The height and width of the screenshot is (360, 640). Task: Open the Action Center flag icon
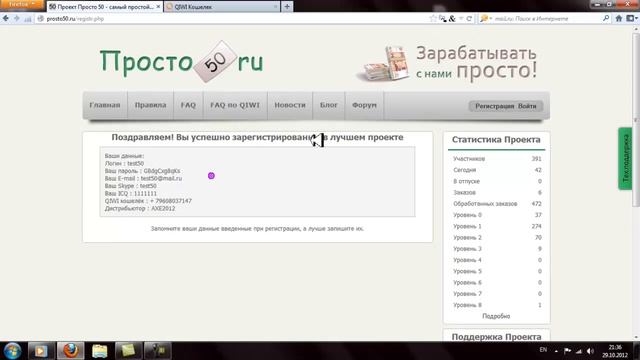click(567, 351)
